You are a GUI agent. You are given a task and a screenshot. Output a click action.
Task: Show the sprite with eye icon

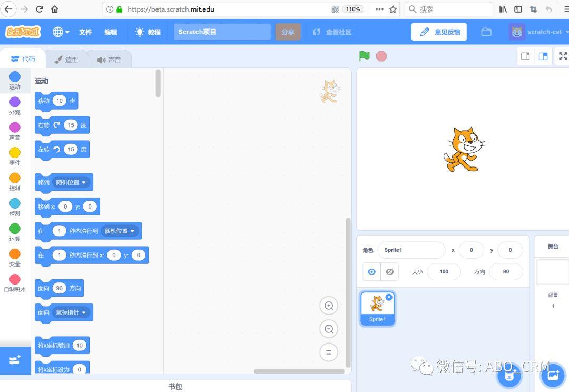[x=371, y=272]
